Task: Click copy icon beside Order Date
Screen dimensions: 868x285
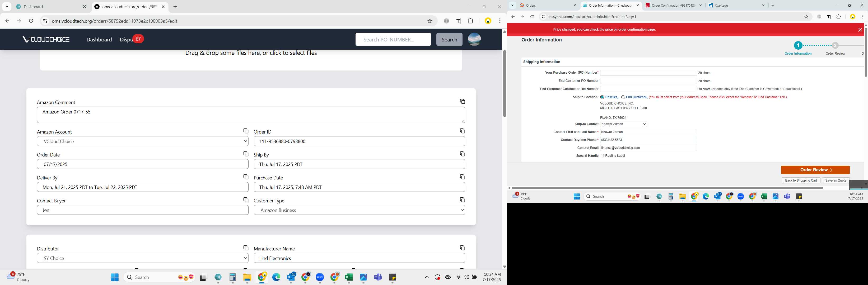Action: [x=246, y=154]
